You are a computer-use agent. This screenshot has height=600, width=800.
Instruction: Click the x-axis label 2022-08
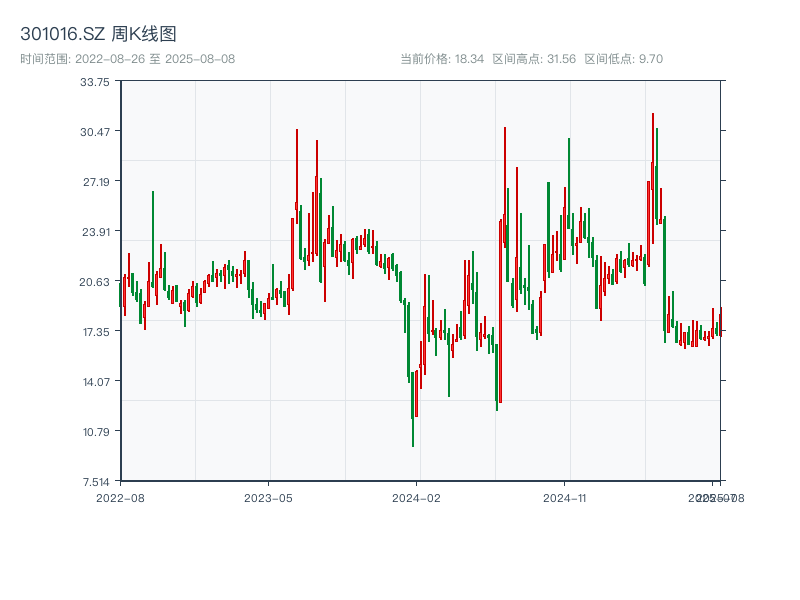pyautogui.click(x=120, y=498)
